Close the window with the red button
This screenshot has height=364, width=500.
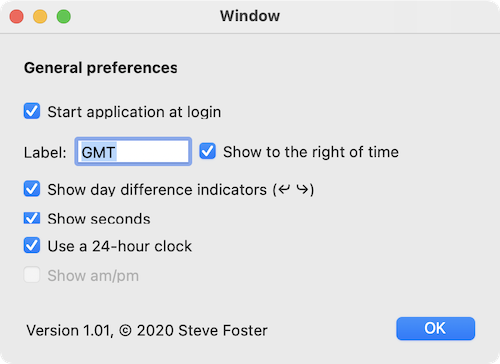coord(17,16)
